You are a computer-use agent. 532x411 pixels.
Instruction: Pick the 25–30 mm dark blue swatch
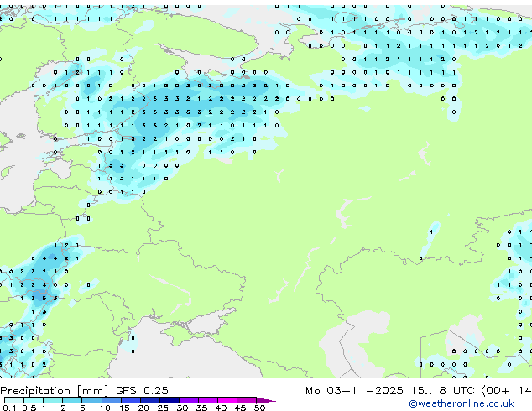(x=170, y=400)
